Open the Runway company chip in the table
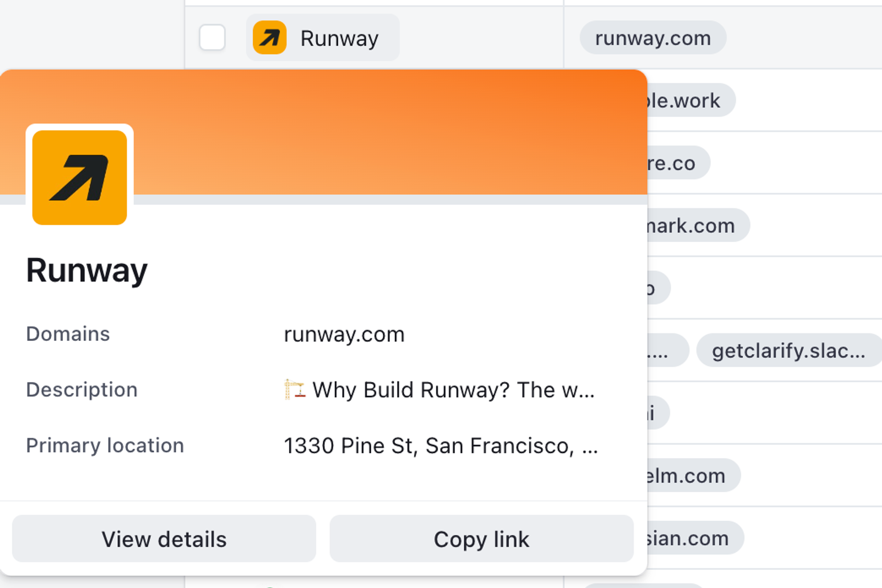882x588 pixels. [x=323, y=37]
